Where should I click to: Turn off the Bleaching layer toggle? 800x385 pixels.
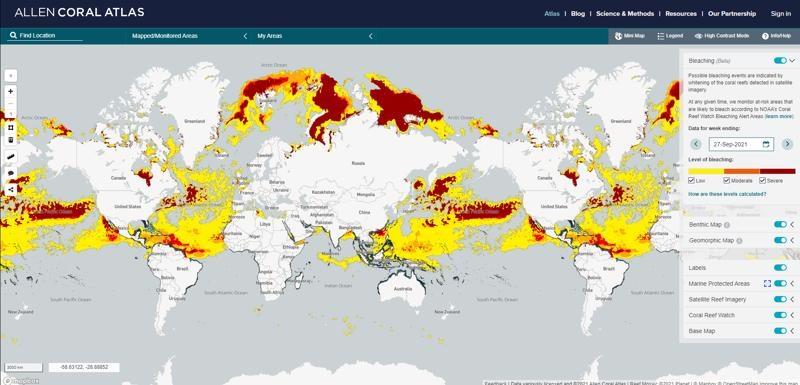(780, 61)
